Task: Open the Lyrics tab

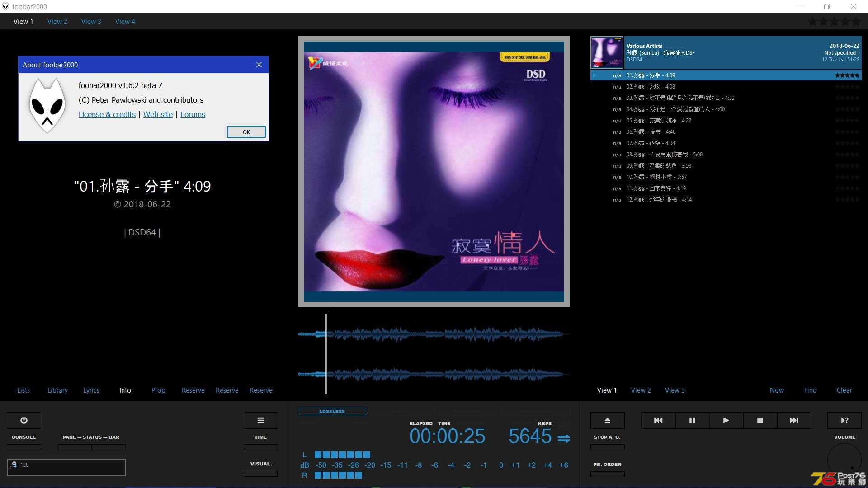Action: click(x=91, y=390)
